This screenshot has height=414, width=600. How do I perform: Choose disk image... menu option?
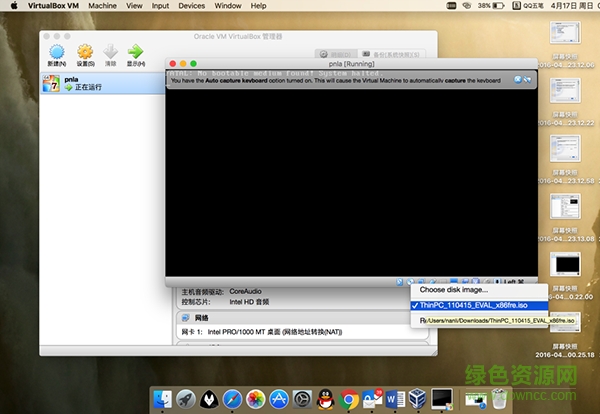[x=454, y=290]
